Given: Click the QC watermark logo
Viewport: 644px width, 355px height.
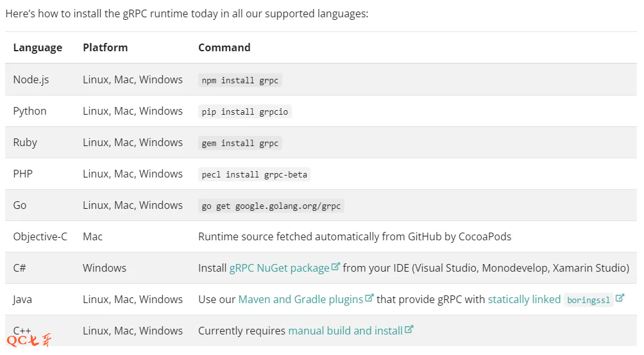Looking at the screenshot, I should click(29, 341).
